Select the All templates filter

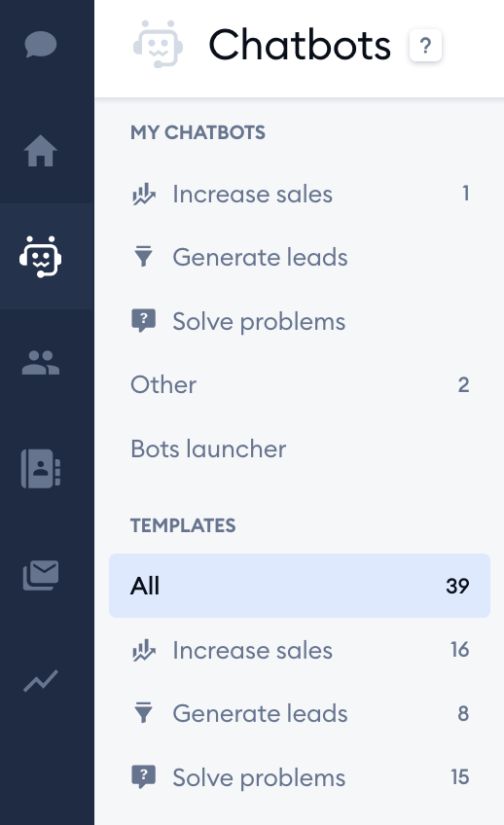(x=300, y=586)
